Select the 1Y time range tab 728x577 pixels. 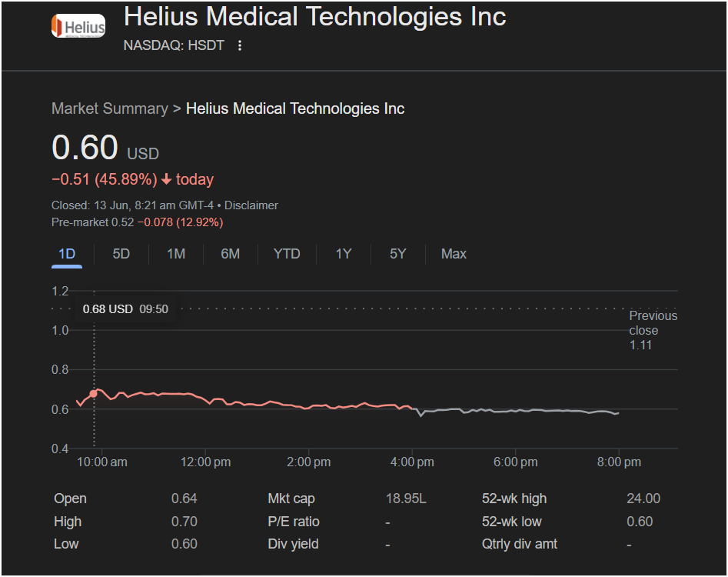click(344, 254)
